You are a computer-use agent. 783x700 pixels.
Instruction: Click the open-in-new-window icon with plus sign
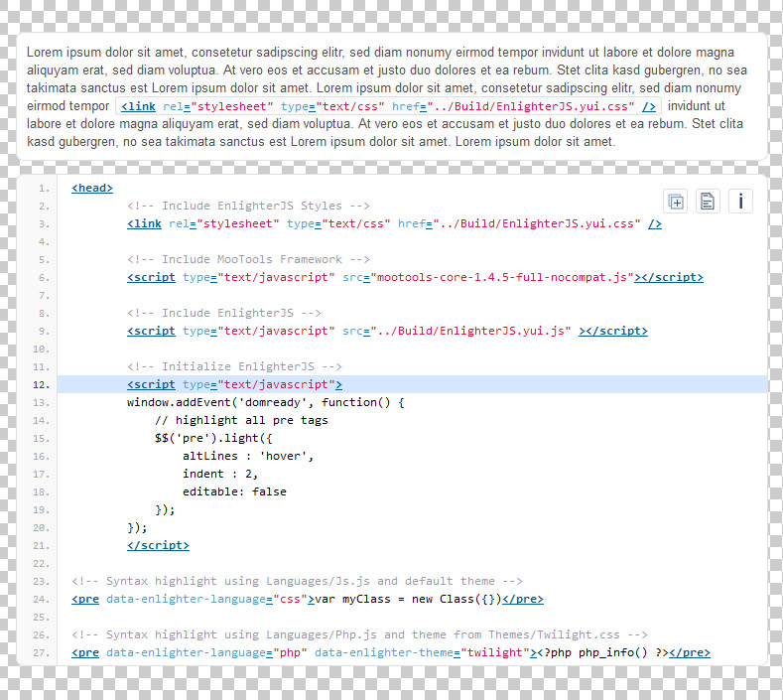tap(676, 202)
